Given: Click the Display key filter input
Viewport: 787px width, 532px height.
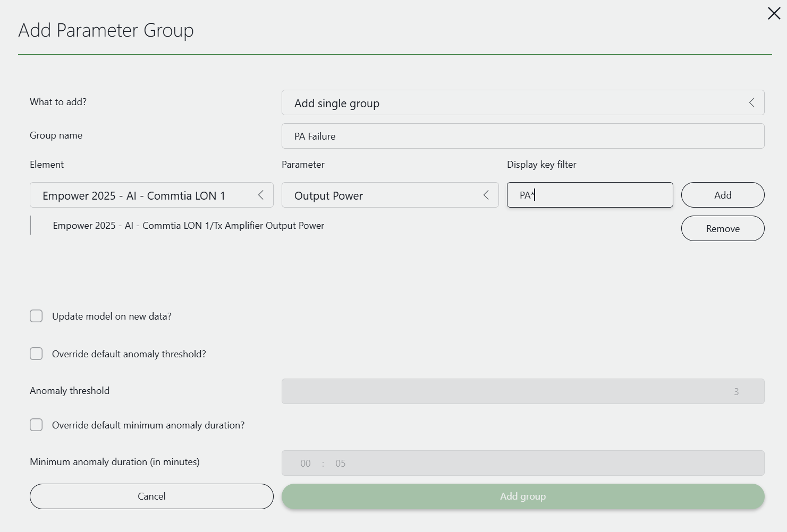Looking at the screenshot, I should 589,195.
